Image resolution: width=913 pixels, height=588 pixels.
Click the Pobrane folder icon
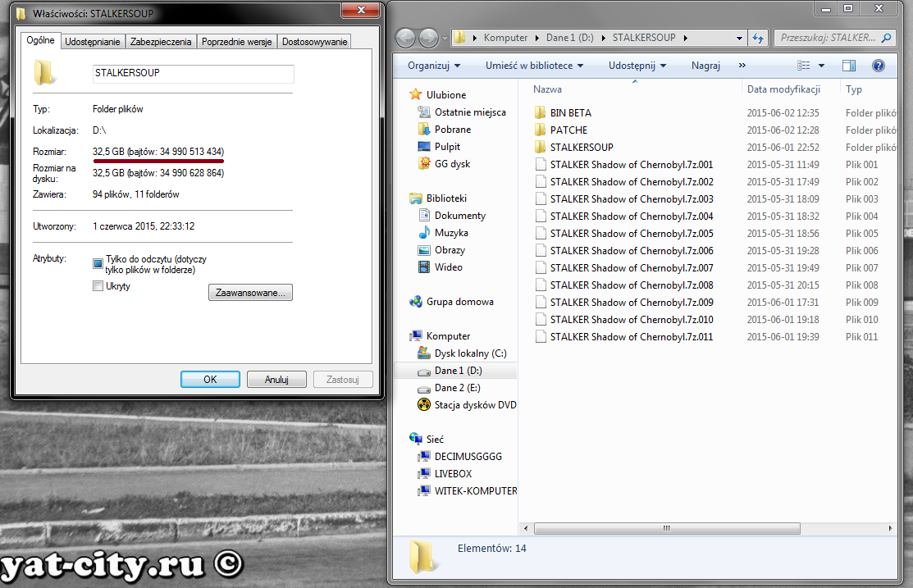tap(424, 130)
